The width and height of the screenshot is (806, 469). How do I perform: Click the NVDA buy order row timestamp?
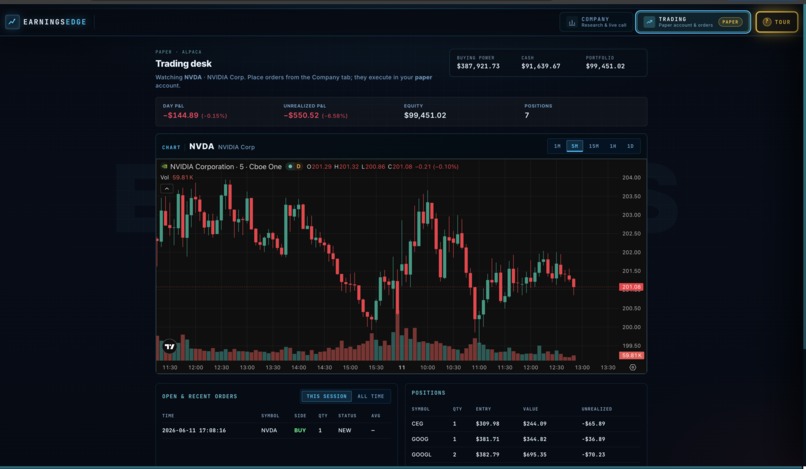pyautogui.click(x=194, y=430)
